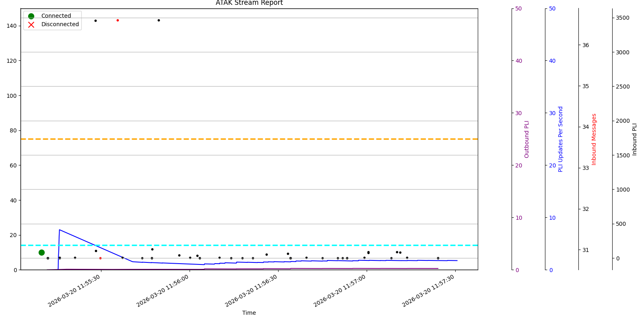Image resolution: width=644 pixels, height=322 pixels.
Task: Click the red X Disconnected legend marker
Action: (31, 25)
